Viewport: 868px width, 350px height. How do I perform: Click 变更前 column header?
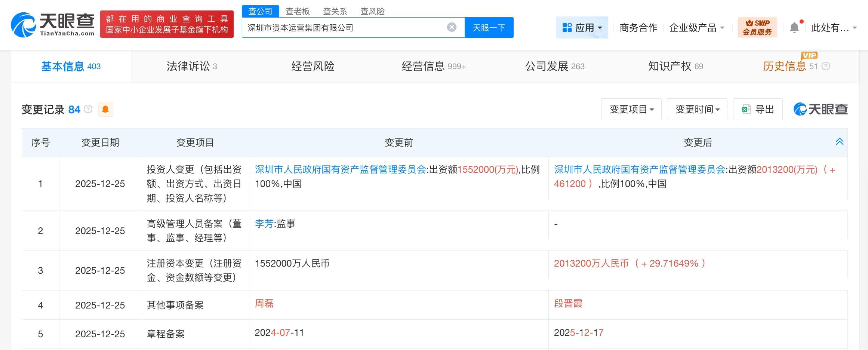[399, 142]
